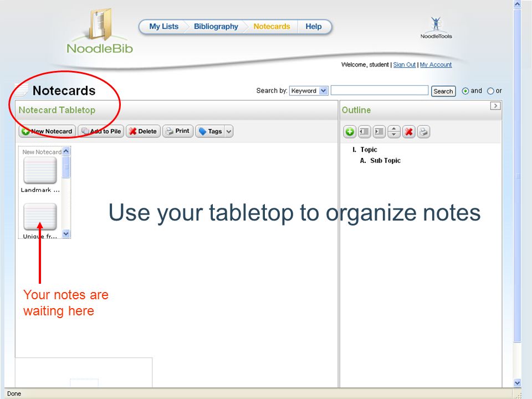The height and width of the screenshot is (399, 532).
Task: Select the 'and' search radio button
Action: (465, 91)
